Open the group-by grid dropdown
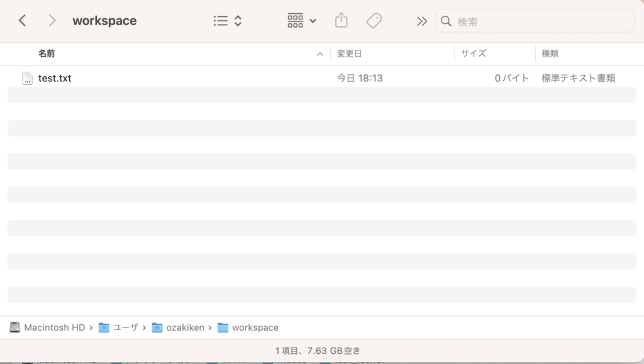 [302, 21]
